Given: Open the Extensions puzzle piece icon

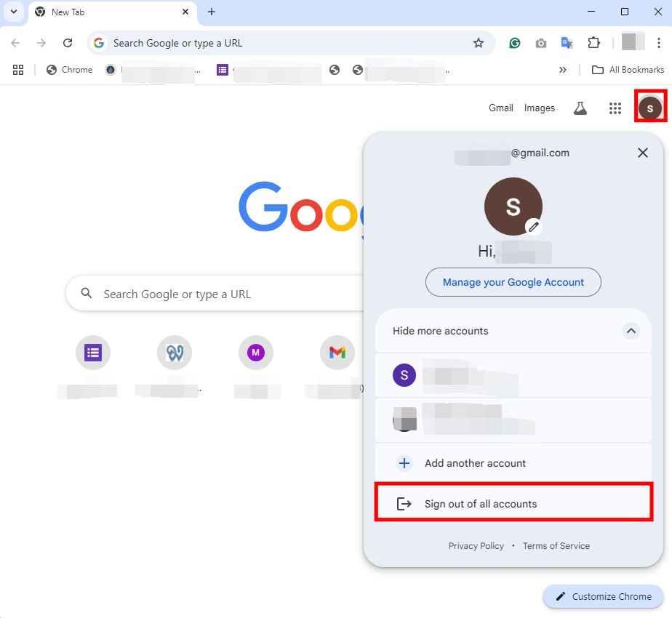Looking at the screenshot, I should tap(593, 43).
